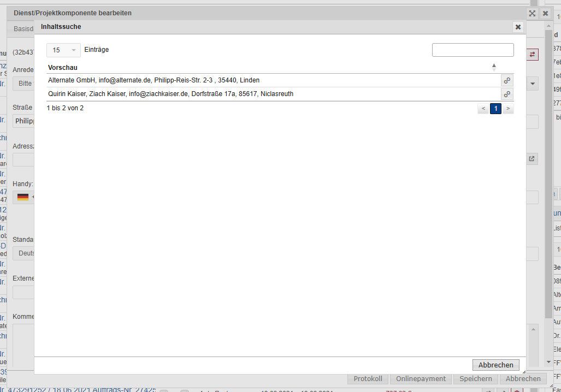Click the red swap arrows icon

(x=533, y=55)
